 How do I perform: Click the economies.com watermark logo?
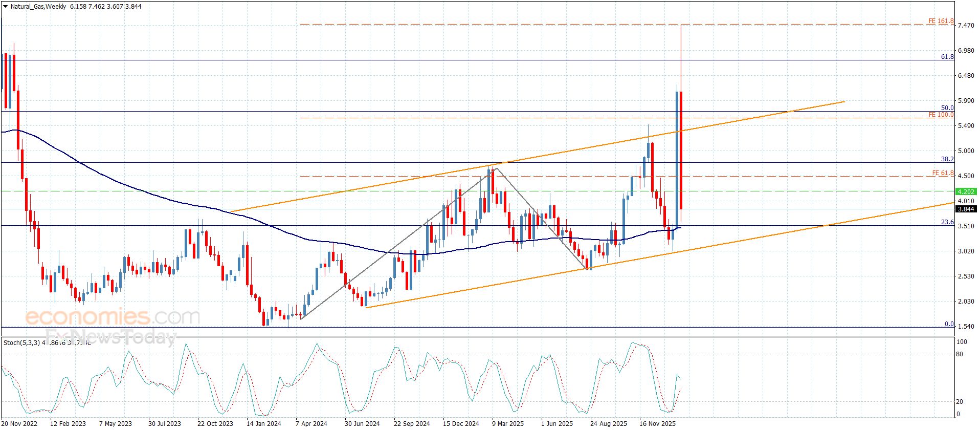click(x=113, y=317)
